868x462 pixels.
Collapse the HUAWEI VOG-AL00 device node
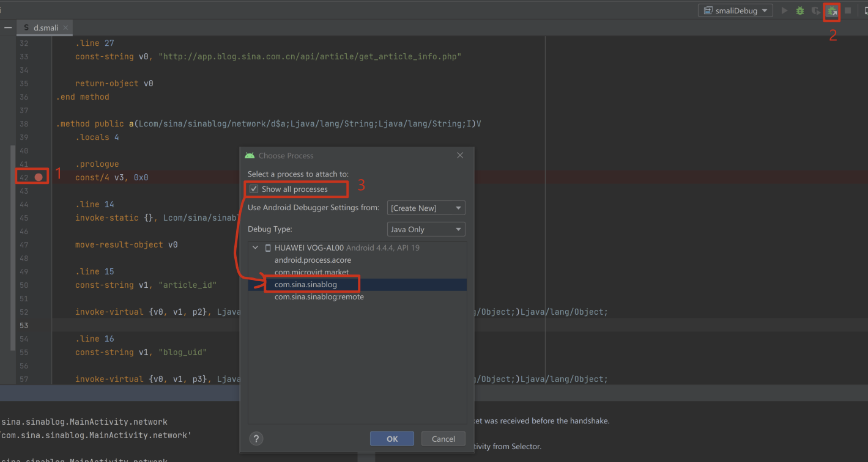(255, 248)
